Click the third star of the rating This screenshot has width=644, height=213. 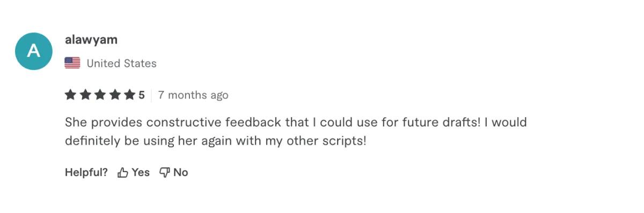(100, 95)
